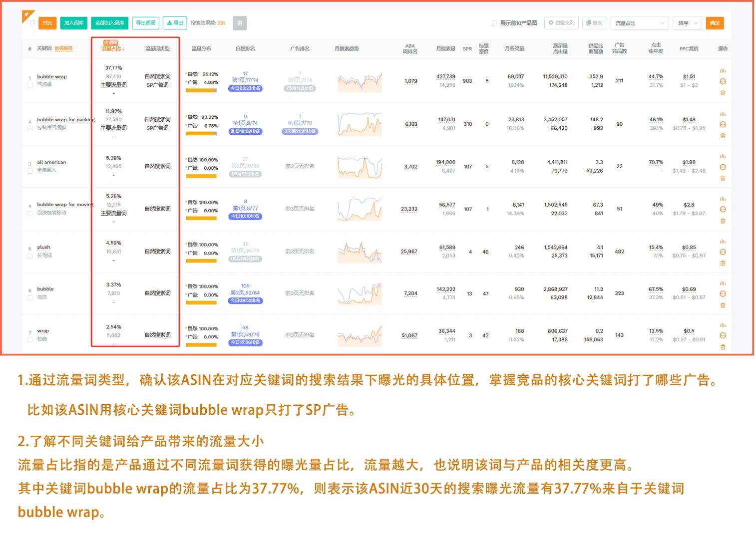Open the chart icon for bubble wrap row
756x539 pixels.
[723, 70]
